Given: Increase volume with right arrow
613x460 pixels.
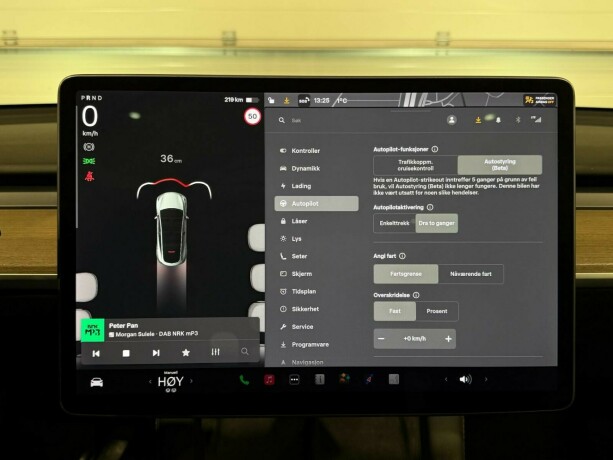Looking at the screenshot, I should pos(486,379).
